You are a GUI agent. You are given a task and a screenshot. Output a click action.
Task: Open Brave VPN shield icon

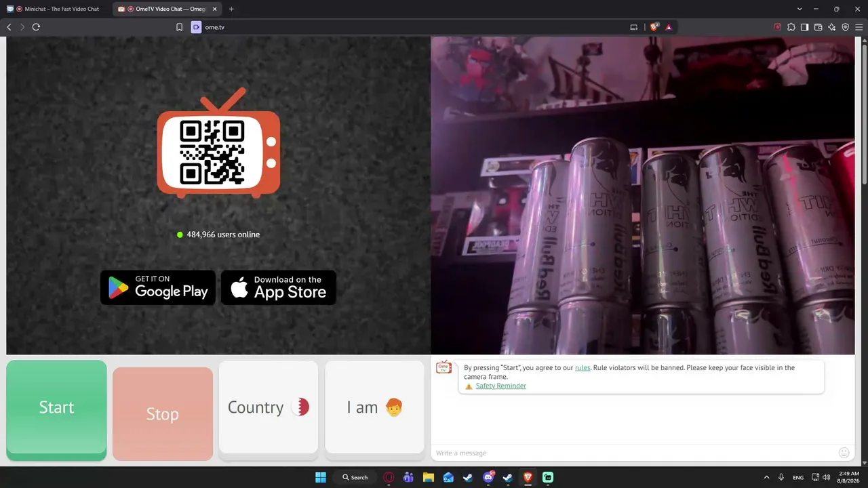(x=845, y=27)
